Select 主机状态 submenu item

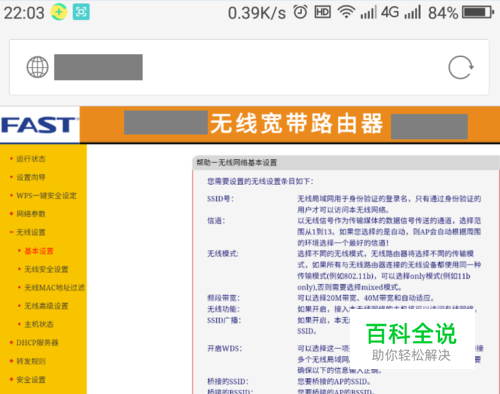[x=39, y=324]
